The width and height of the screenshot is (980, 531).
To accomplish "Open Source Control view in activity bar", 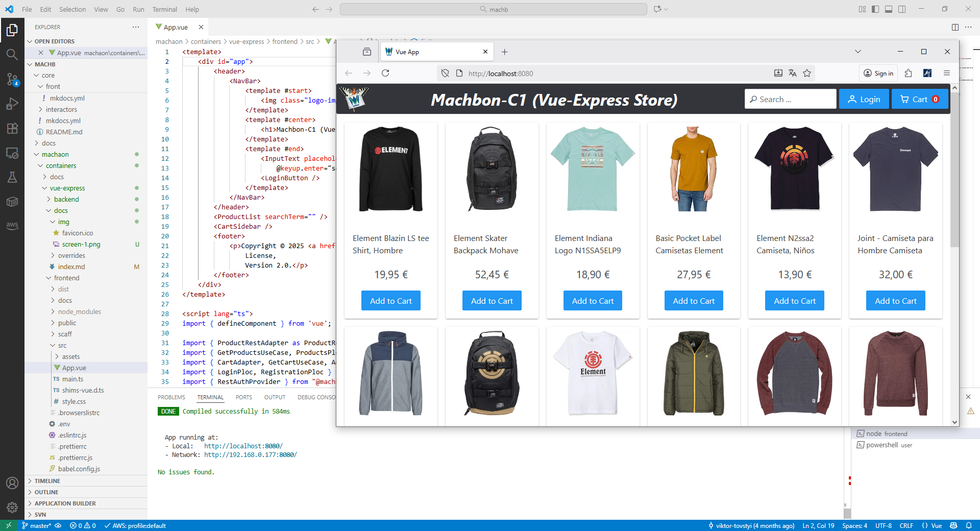I will pos(12,79).
